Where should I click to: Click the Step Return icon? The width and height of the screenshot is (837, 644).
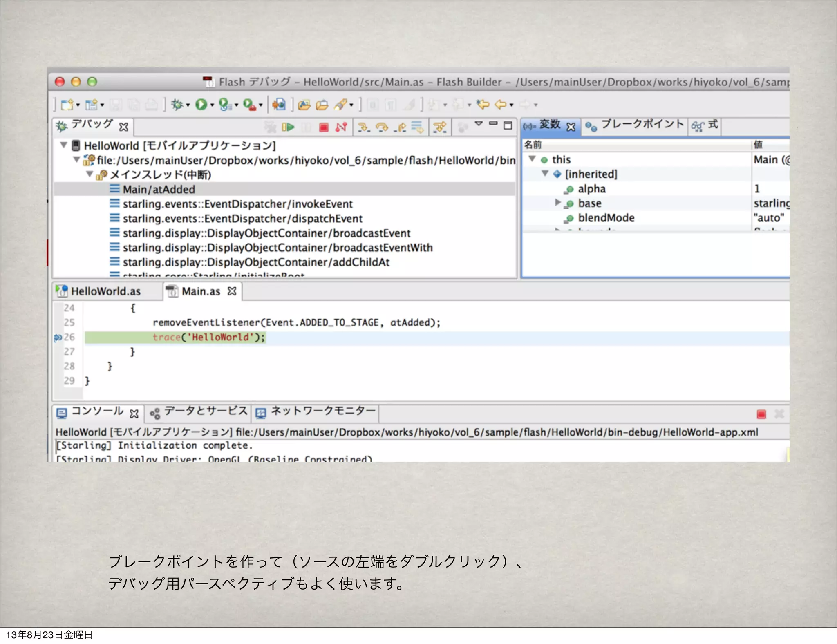[400, 127]
